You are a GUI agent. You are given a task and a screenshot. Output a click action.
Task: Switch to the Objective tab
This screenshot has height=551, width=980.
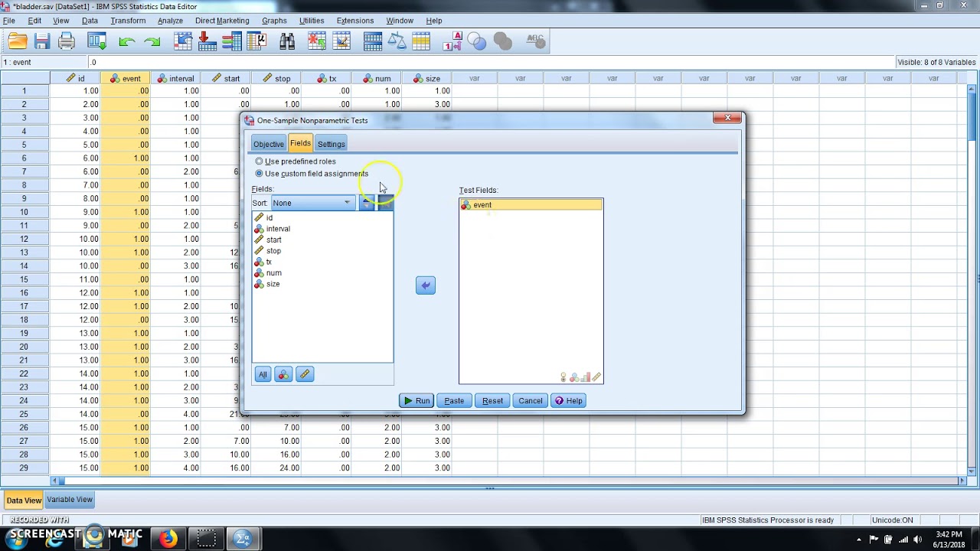(269, 144)
